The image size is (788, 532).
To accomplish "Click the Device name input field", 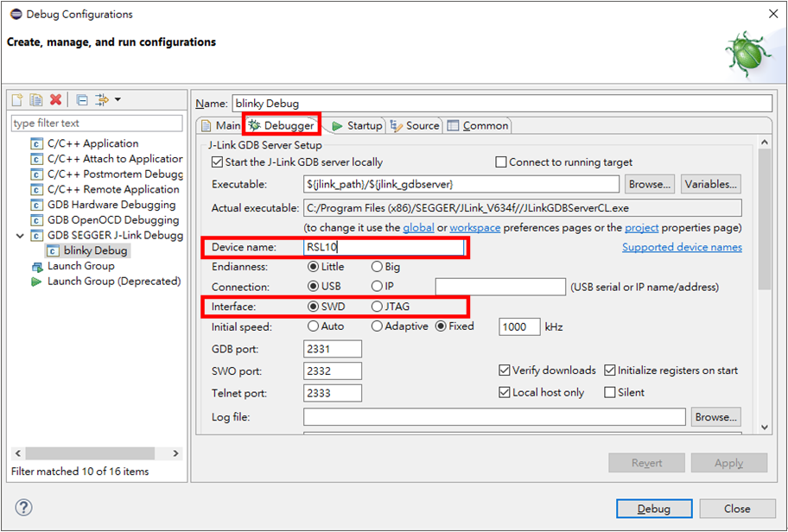I will pyautogui.click(x=384, y=248).
